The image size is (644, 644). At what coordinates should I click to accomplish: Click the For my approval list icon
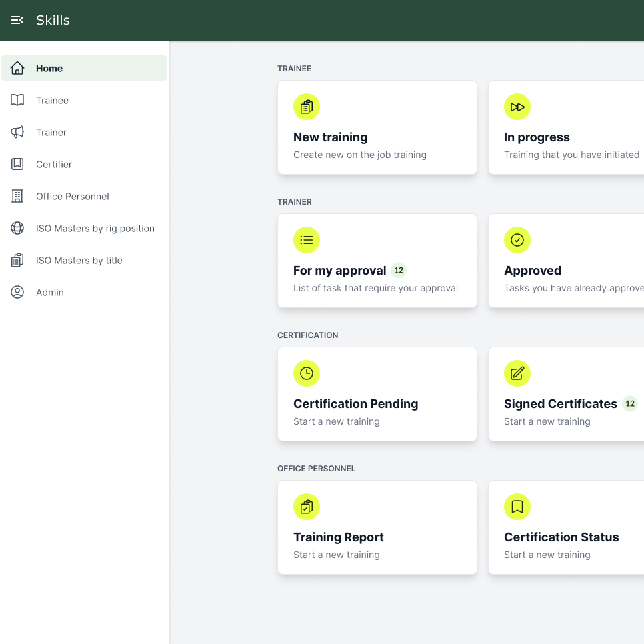(x=307, y=240)
